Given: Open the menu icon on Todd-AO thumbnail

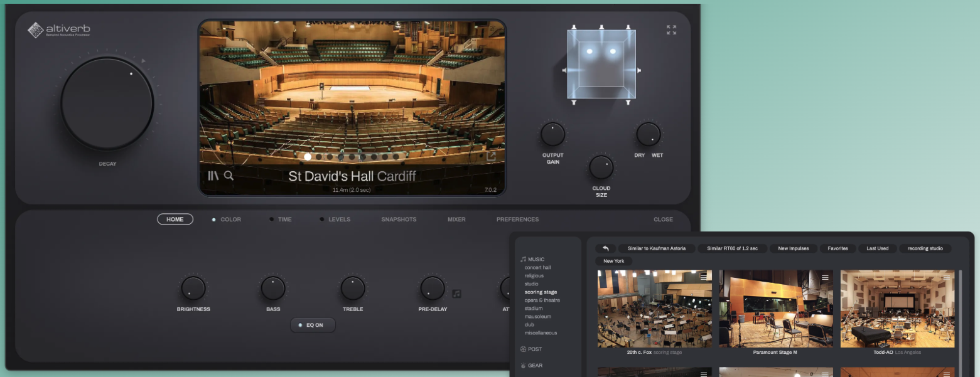Looking at the screenshot, I should point(947,277).
